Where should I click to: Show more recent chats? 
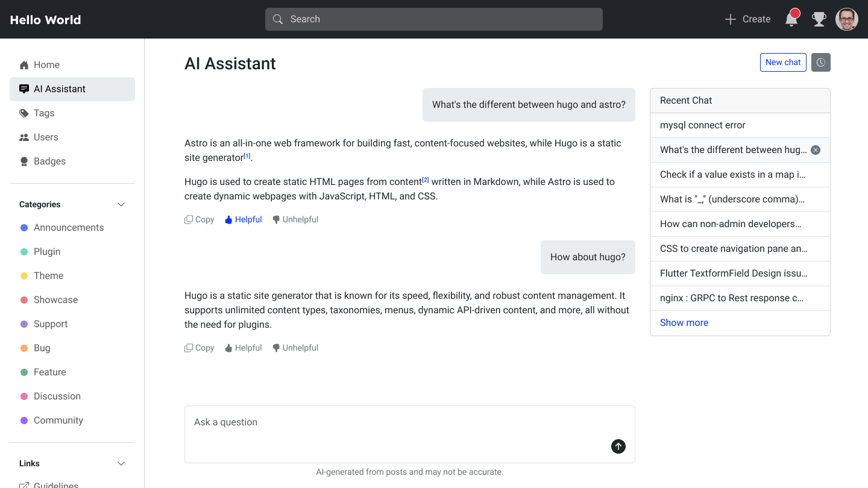point(684,322)
